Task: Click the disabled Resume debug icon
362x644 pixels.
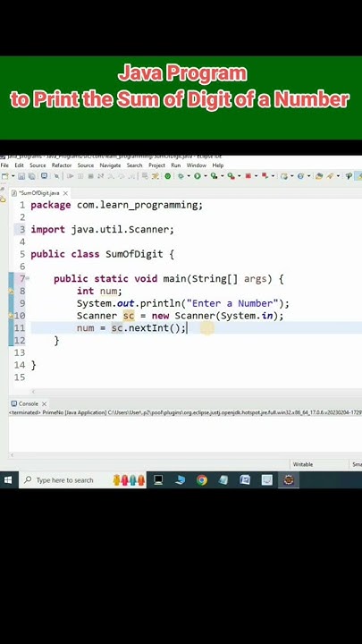Action: (x=71, y=176)
